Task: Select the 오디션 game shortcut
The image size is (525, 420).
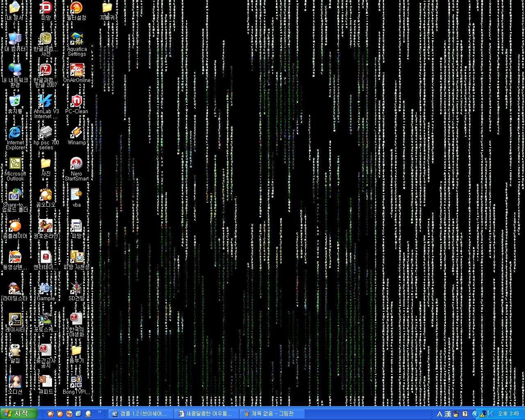Action: coord(15,384)
